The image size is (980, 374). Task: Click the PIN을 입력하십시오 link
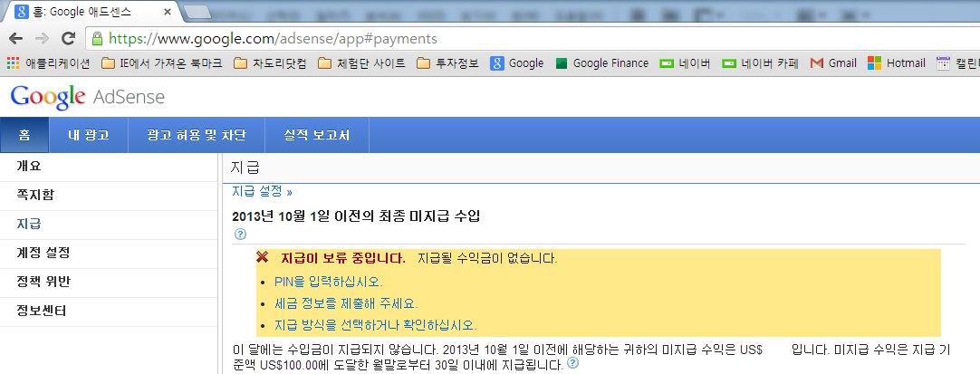[328, 282]
